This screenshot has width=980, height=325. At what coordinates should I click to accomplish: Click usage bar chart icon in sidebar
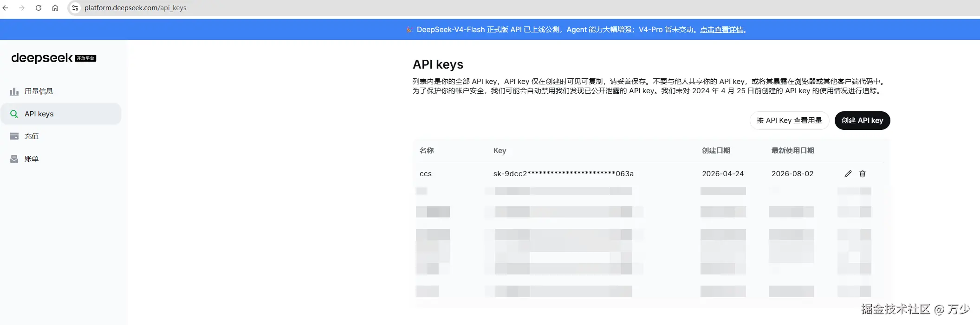coord(14,91)
